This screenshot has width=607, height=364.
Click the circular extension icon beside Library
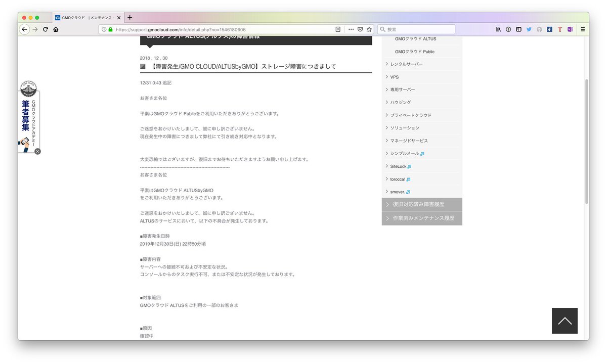click(x=508, y=29)
